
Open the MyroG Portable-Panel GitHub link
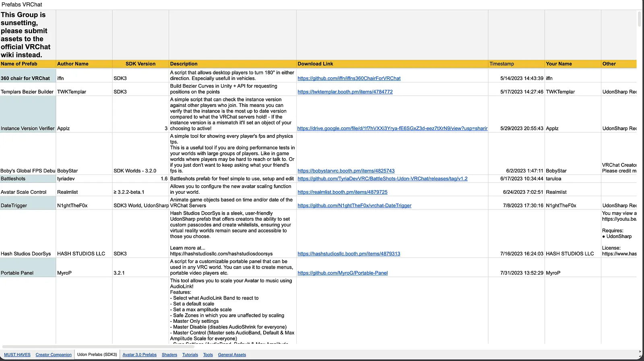tap(343, 273)
